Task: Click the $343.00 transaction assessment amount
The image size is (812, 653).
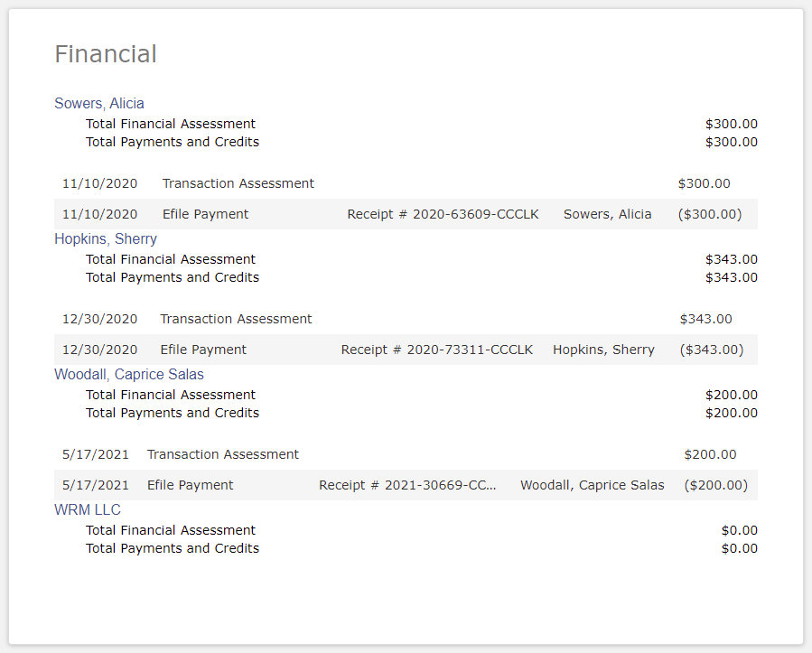Action: coord(705,319)
